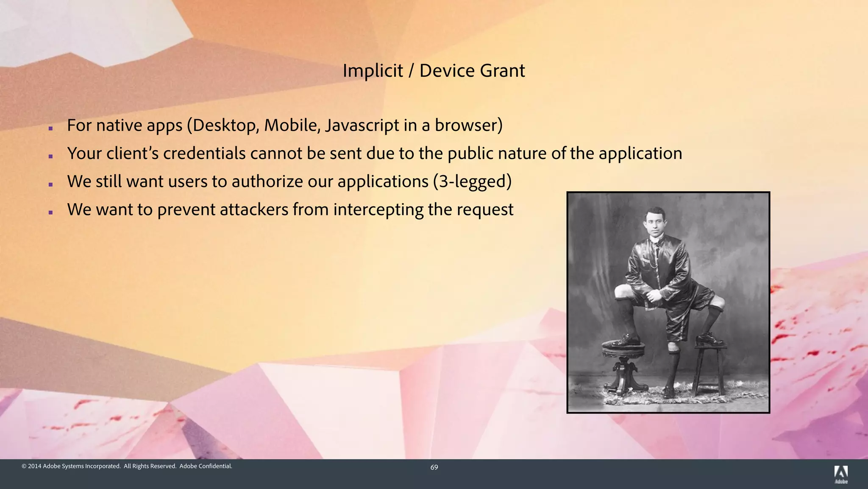The height and width of the screenshot is (489, 868).
Task: Click the word 'authorize' in the third bullet
Action: click(267, 182)
